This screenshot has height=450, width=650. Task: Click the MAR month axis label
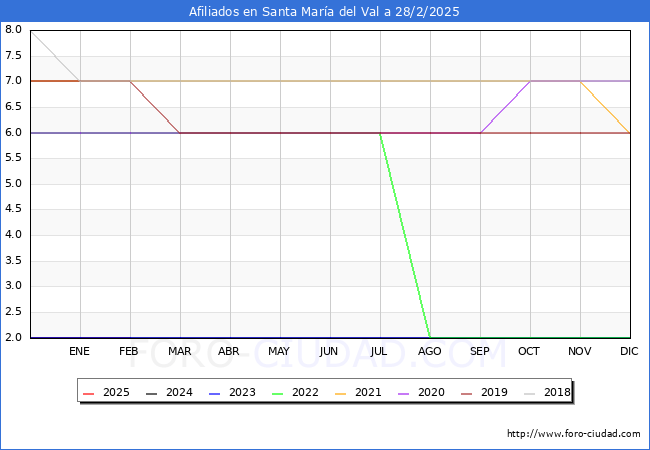click(x=179, y=351)
